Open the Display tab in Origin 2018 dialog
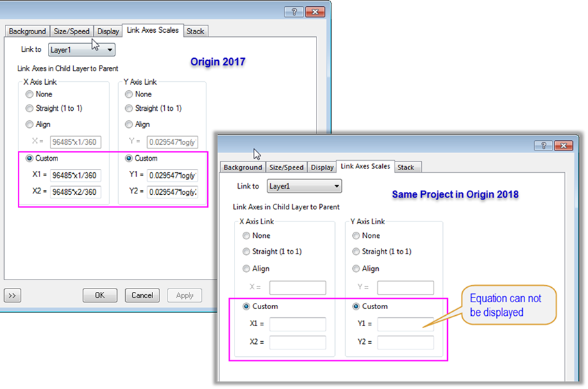Viewport: 588px width, 389px height. click(x=322, y=167)
